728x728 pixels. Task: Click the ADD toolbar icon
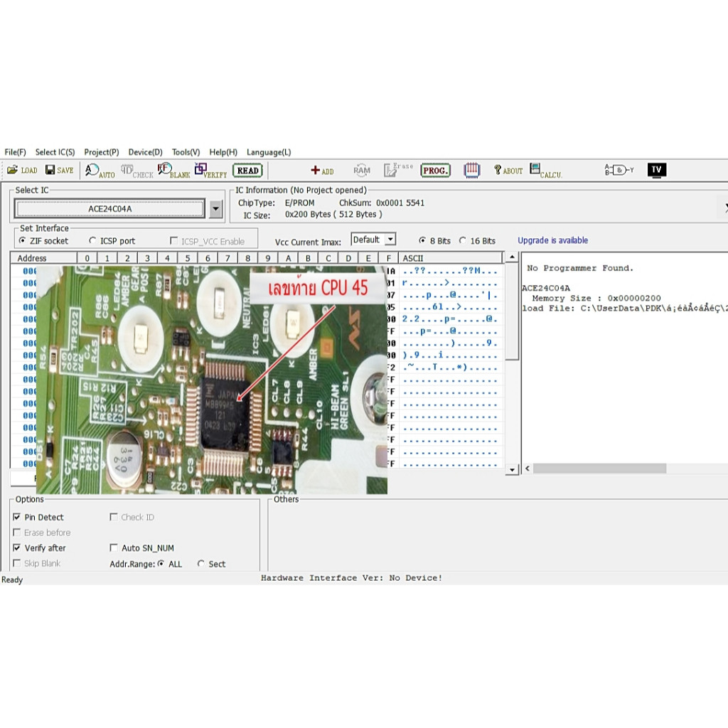(322, 171)
